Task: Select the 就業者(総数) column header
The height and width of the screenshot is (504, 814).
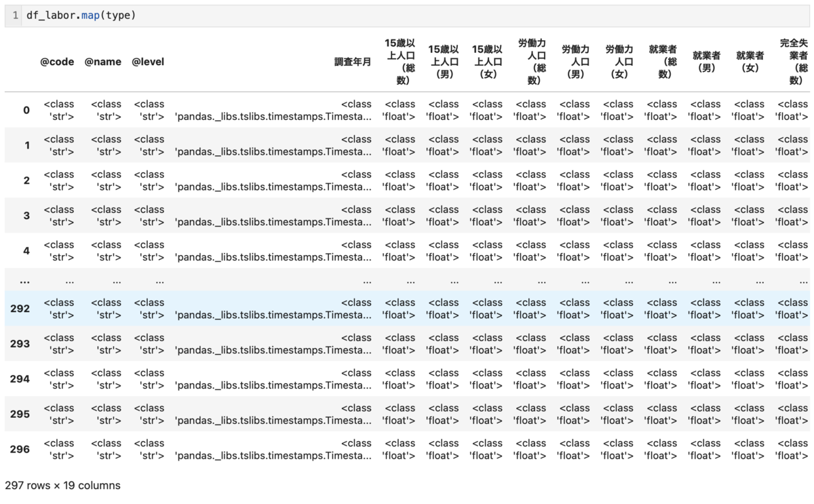Action: pyautogui.click(x=662, y=62)
